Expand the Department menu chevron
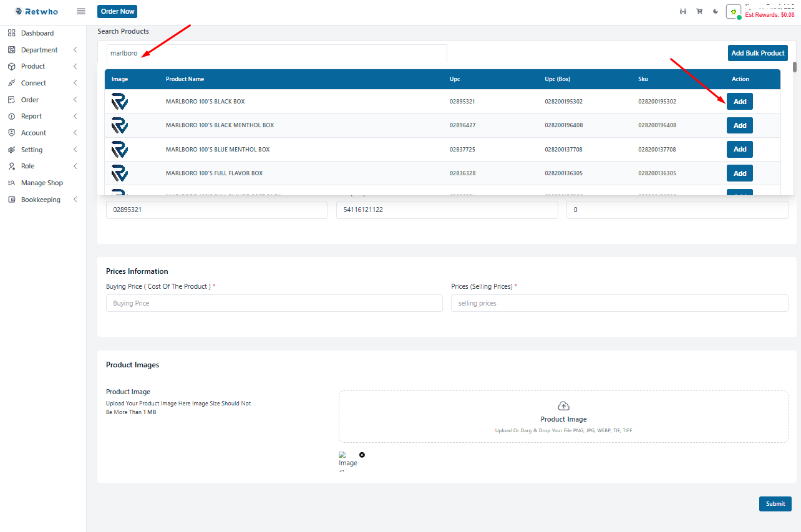This screenshot has width=801, height=532. pos(75,50)
